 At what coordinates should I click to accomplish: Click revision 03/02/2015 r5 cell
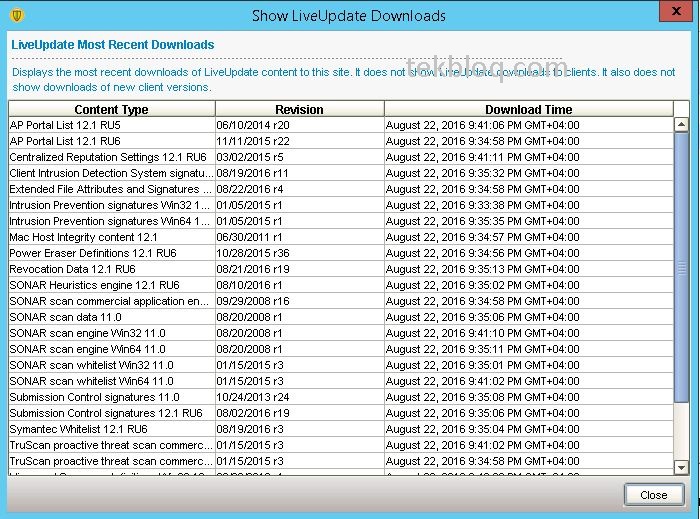click(300, 157)
